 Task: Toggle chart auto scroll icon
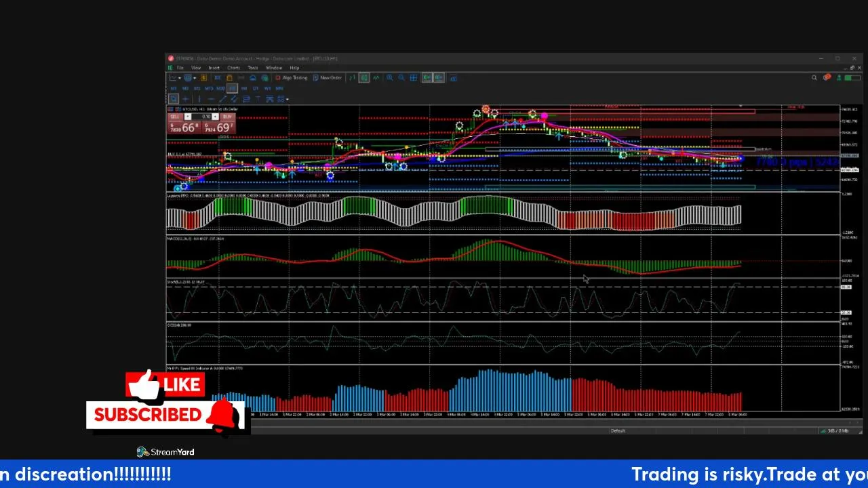427,78
